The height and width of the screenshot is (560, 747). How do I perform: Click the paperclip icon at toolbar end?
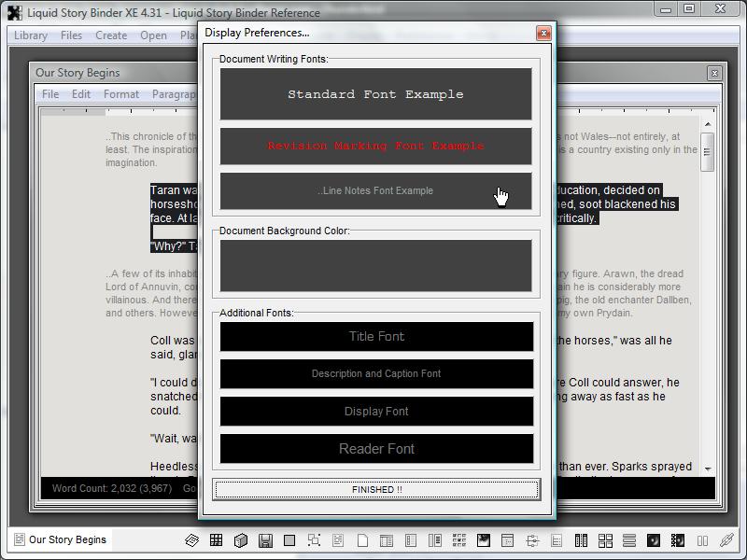[x=726, y=540]
